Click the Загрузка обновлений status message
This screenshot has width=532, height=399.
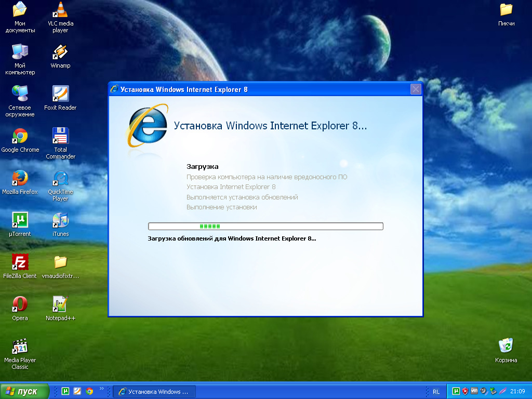point(232,238)
